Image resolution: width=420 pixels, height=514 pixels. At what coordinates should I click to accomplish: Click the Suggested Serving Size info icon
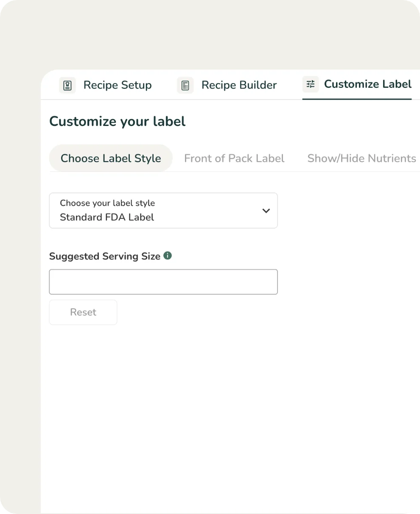168,256
